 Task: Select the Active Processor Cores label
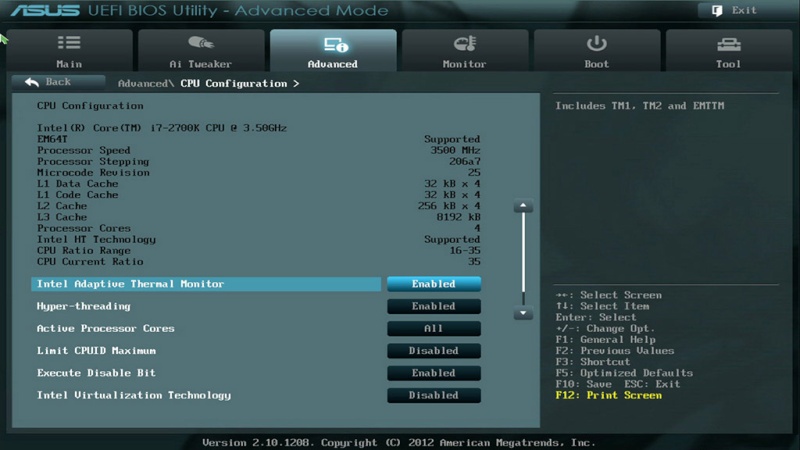pos(106,329)
